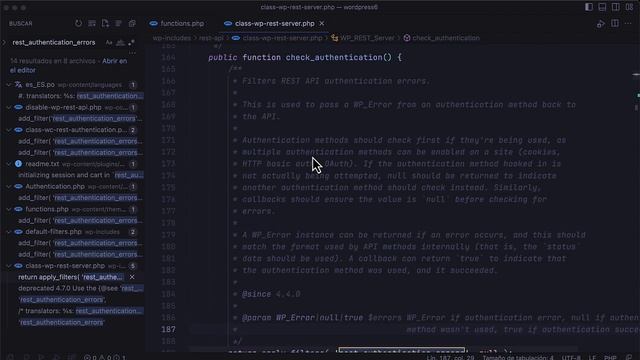Click the BUSCAR panel title
Image resolution: width=640 pixels, height=360 pixels.
(20, 24)
